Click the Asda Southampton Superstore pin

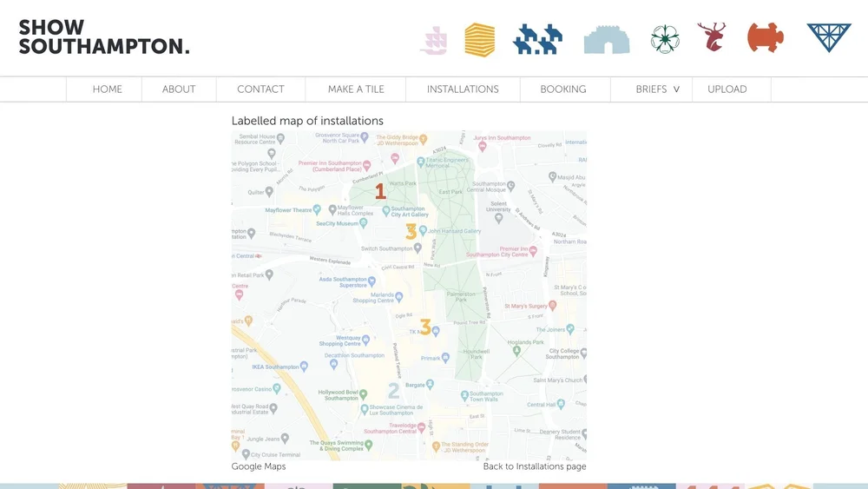click(372, 281)
